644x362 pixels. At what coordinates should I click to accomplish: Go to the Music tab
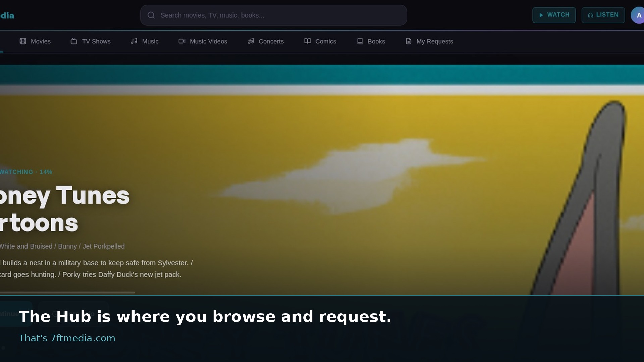tap(145, 41)
